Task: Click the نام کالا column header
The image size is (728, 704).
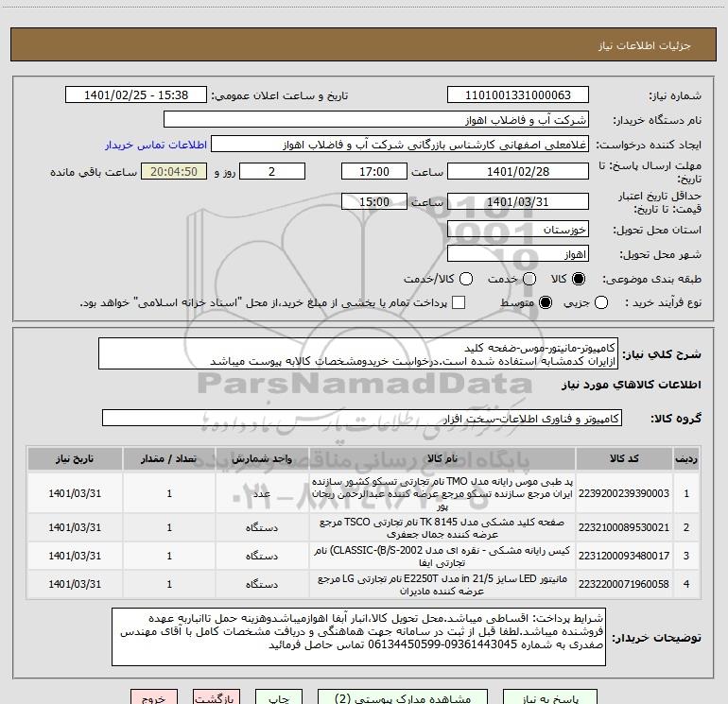Action: [x=442, y=459]
